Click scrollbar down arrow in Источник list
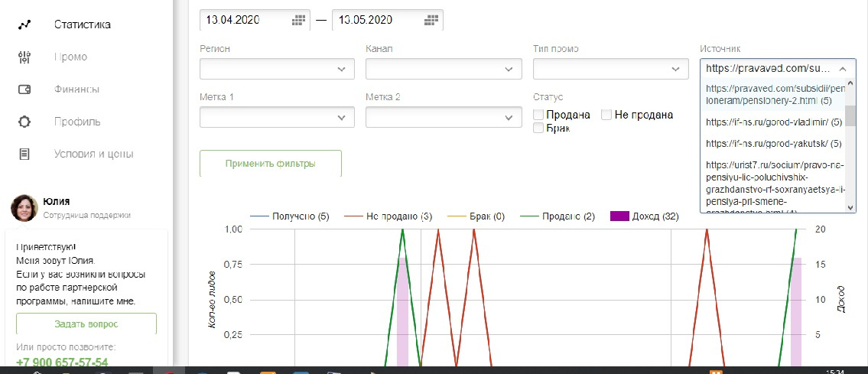Image resolution: width=868 pixels, height=374 pixels. click(851, 207)
